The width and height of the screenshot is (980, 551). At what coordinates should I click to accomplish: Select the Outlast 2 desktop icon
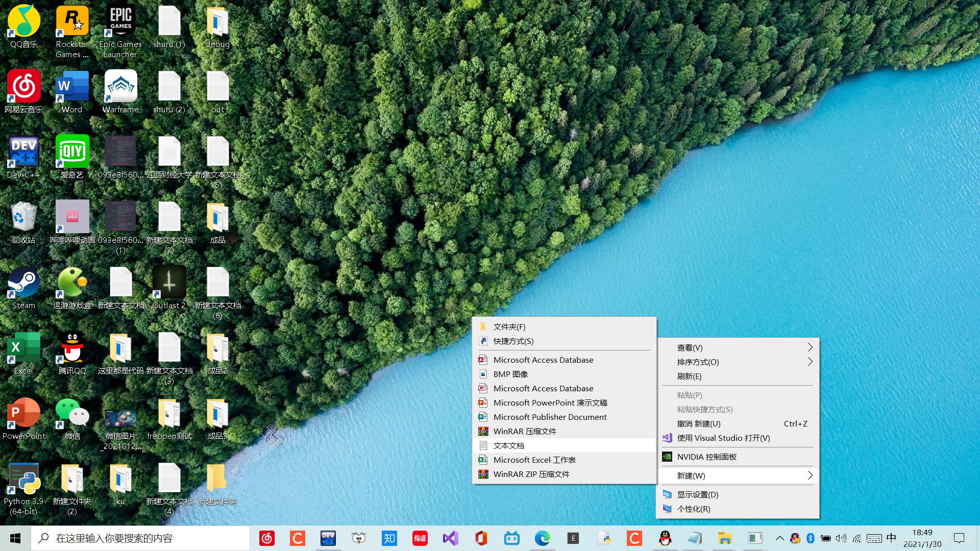tap(169, 283)
